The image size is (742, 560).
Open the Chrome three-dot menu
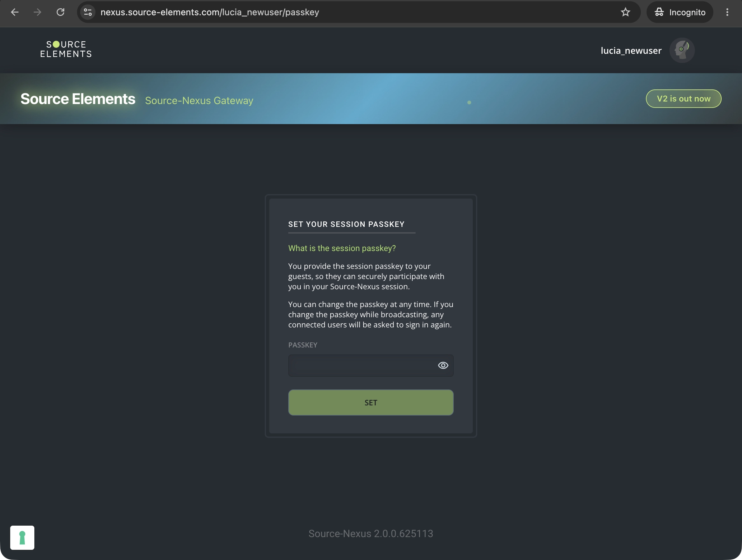point(727,12)
